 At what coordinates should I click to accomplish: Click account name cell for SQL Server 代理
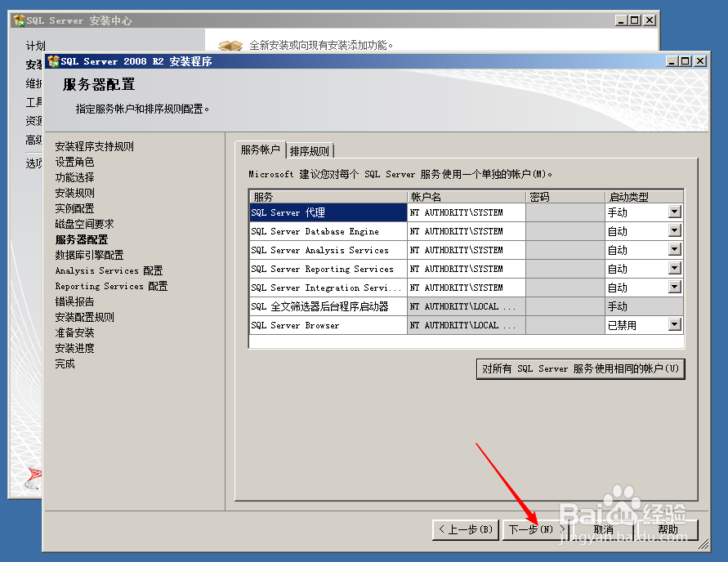[x=467, y=212]
